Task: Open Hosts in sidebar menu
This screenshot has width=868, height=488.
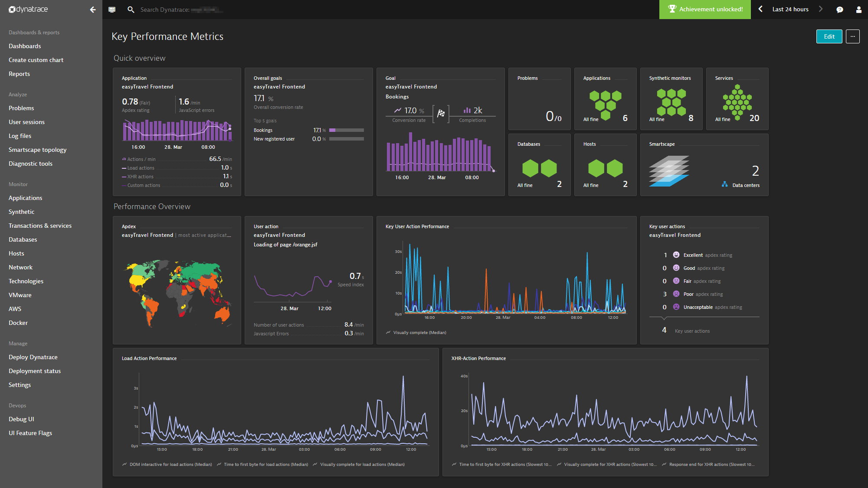Action: click(x=16, y=253)
